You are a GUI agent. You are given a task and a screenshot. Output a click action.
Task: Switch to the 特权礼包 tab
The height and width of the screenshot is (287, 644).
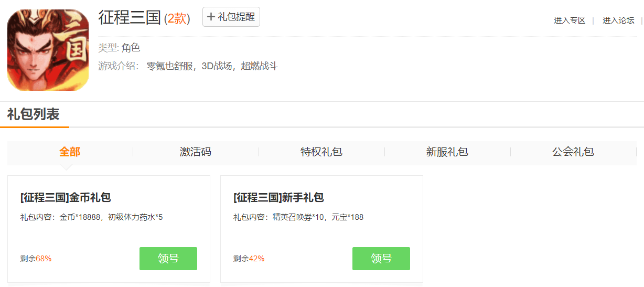(321, 152)
